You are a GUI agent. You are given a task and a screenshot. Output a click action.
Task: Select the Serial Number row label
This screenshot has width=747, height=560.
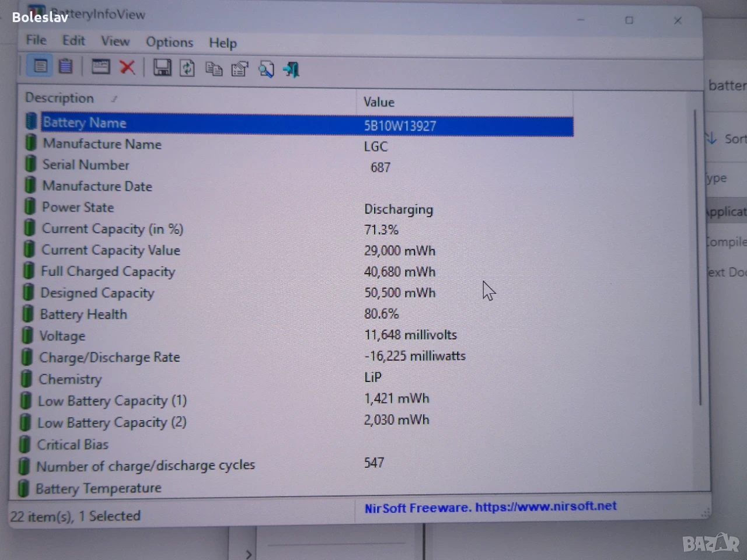[x=86, y=165]
